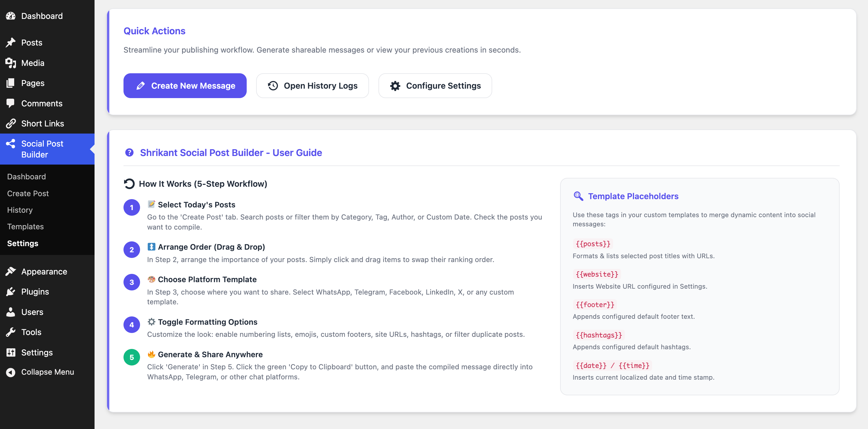This screenshot has height=429, width=868.
Task: Click the Toggle Formatting Options step title
Action: pyautogui.click(x=208, y=322)
